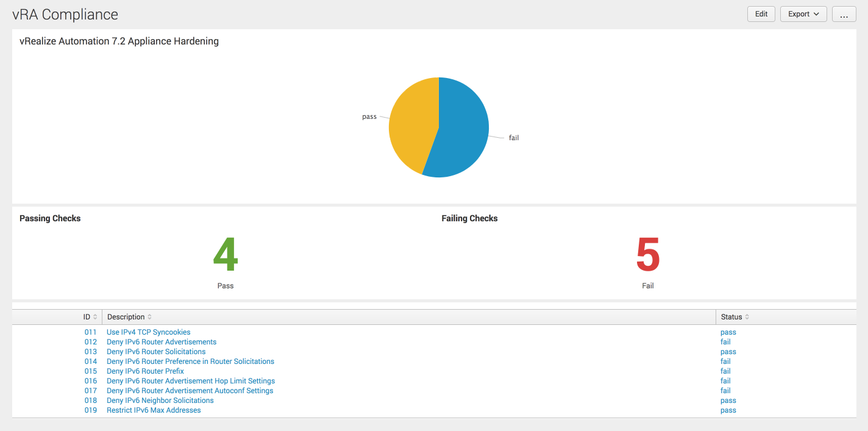Sort table by Status column
Viewport: 868px width, 431px height.
point(735,317)
